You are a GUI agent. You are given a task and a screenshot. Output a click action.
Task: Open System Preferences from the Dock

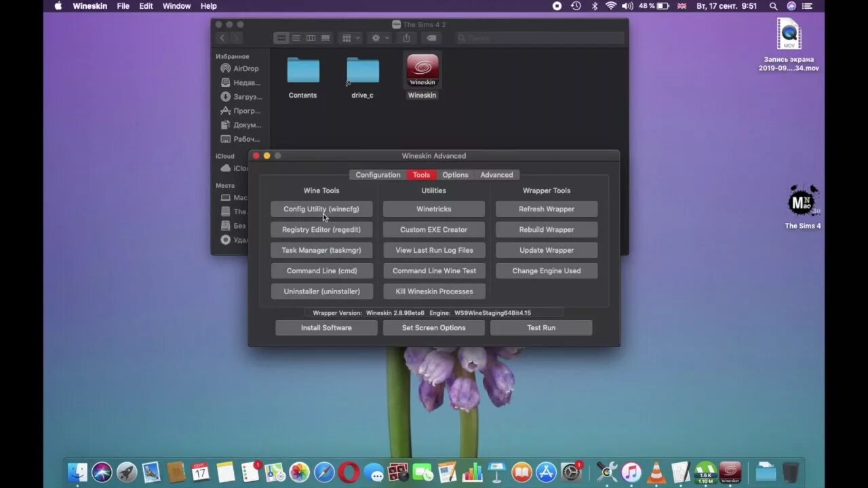coord(571,472)
